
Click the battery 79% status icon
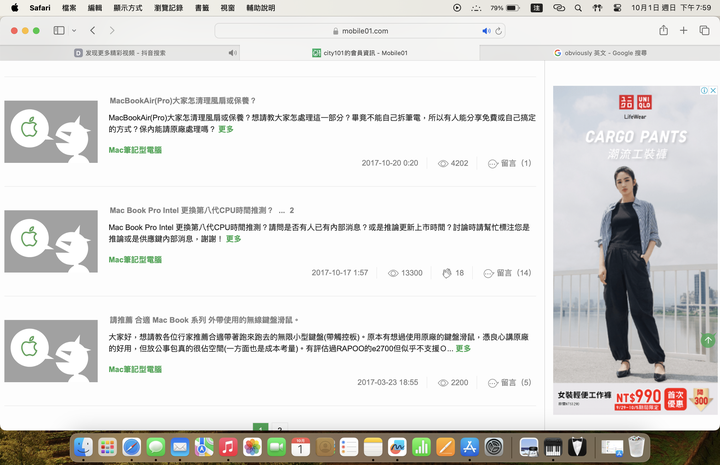505,8
